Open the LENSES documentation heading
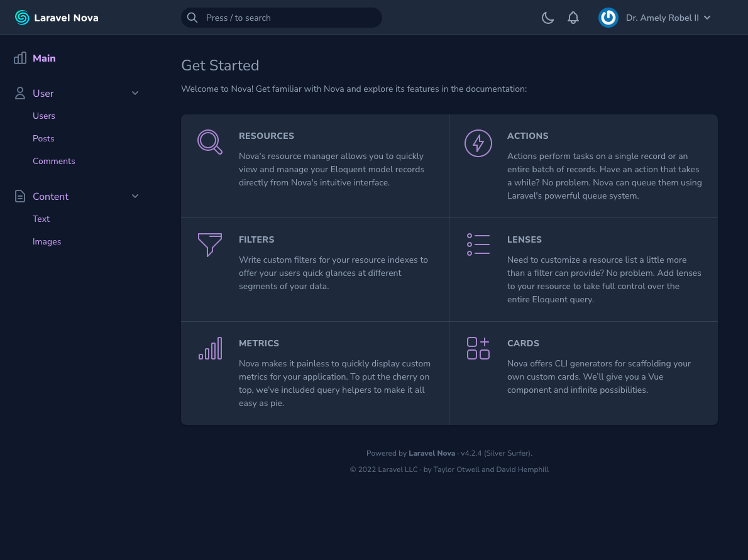The width and height of the screenshot is (748, 560). point(524,239)
